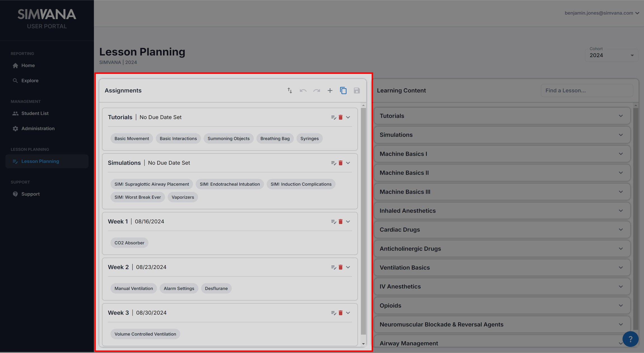Click the blue copy assignments icon

coord(343,90)
